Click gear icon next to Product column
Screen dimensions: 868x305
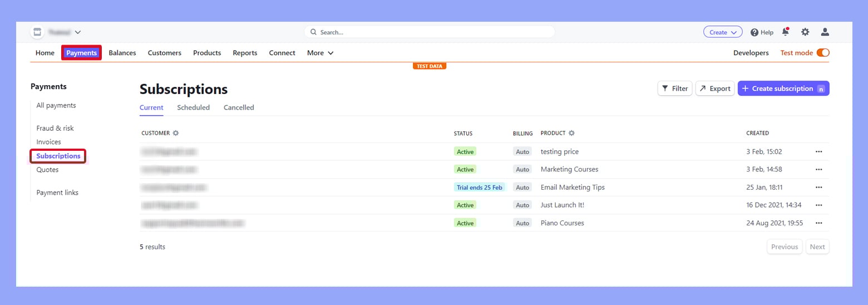coord(571,134)
